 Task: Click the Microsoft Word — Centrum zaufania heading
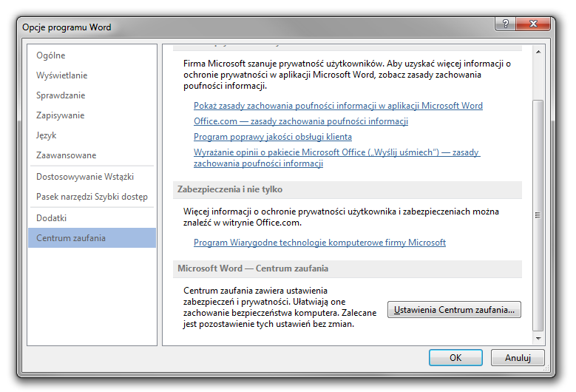[253, 268]
